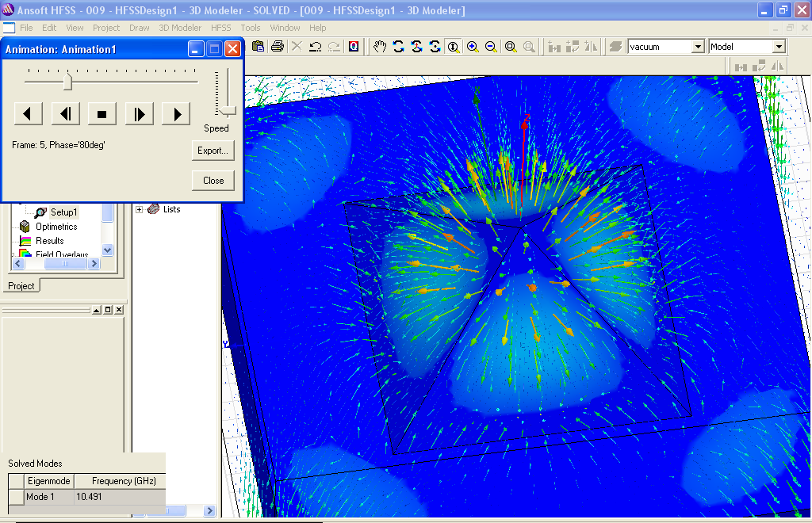Close the message panel with X
This screenshot has height=523, width=812.
coord(119,310)
